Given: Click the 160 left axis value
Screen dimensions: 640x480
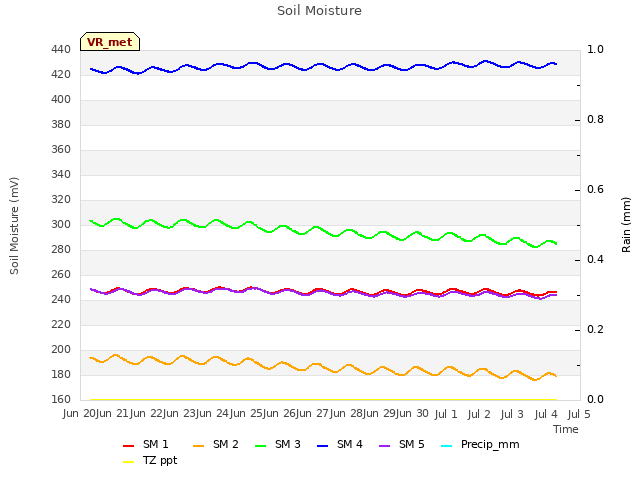Looking at the screenshot, I should (61, 399).
